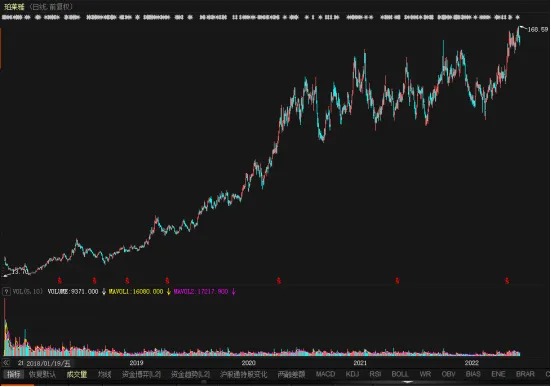The image size is (551, 387).
Task: Switch to the BOLL indicator
Action: (x=400, y=374)
